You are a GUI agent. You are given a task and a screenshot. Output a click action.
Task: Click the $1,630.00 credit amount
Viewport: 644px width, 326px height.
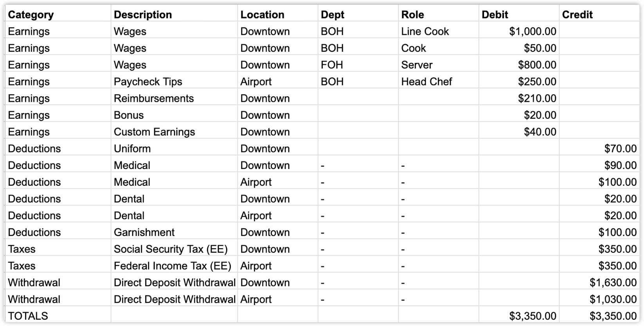(x=613, y=283)
